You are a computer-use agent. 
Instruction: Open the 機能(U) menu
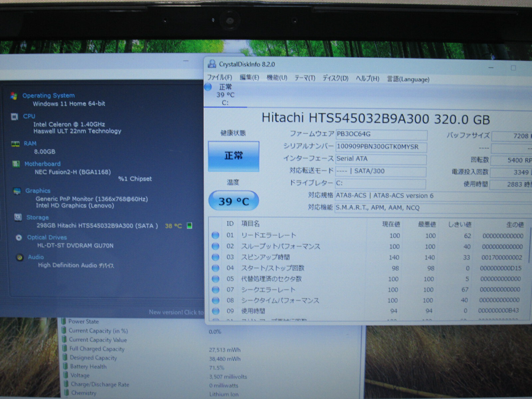click(x=277, y=78)
